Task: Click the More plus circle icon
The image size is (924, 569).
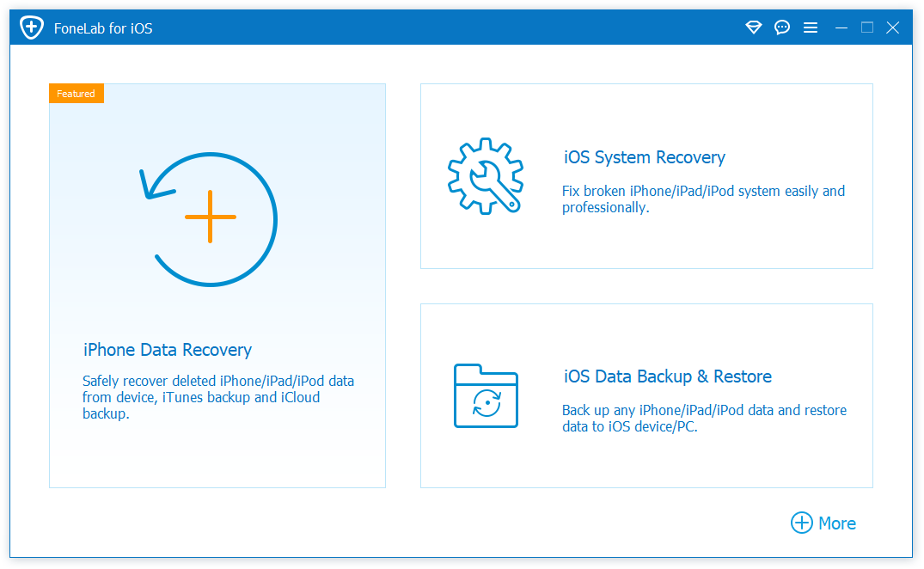Action: [x=801, y=523]
